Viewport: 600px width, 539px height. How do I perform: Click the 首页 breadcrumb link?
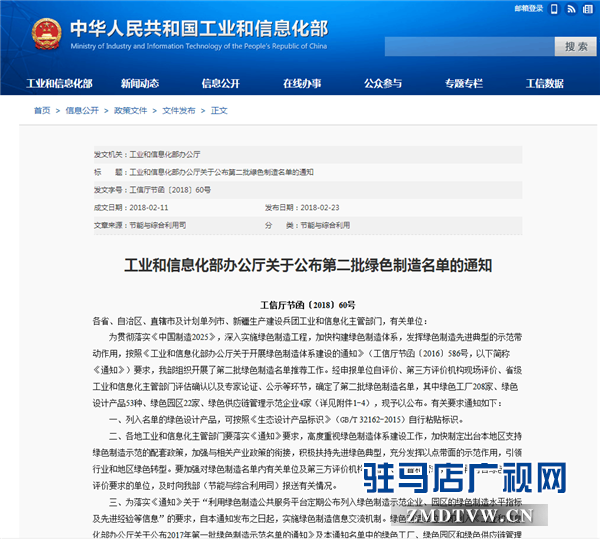tap(42, 110)
